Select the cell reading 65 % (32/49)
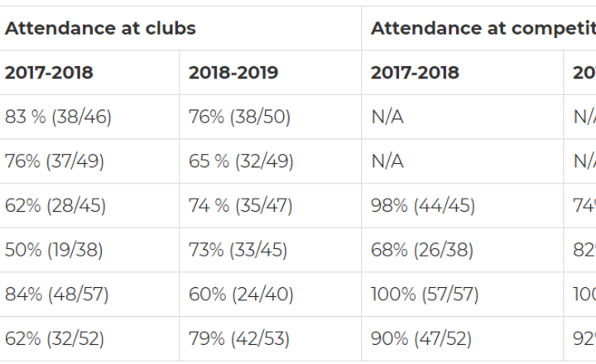This screenshot has width=596, height=364. click(x=241, y=161)
